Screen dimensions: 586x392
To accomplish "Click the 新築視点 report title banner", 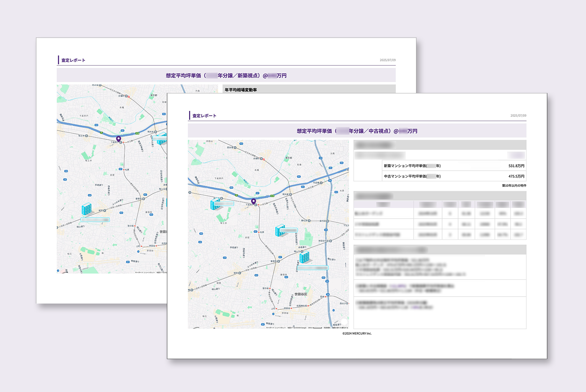I will click(x=226, y=75).
